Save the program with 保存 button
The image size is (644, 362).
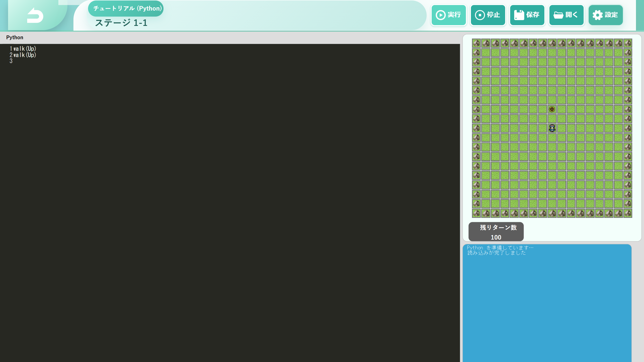pos(527,15)
